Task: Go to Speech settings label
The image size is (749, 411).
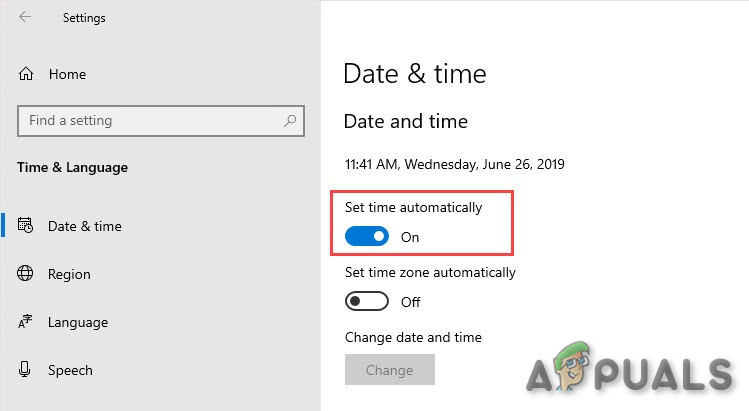Action: (70, 370)
